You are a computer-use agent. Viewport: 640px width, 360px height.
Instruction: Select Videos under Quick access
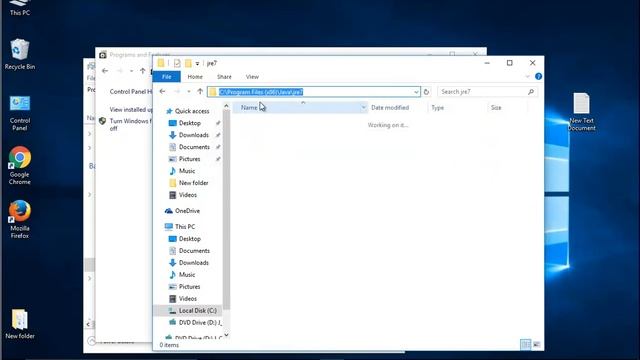click(187, 195)
